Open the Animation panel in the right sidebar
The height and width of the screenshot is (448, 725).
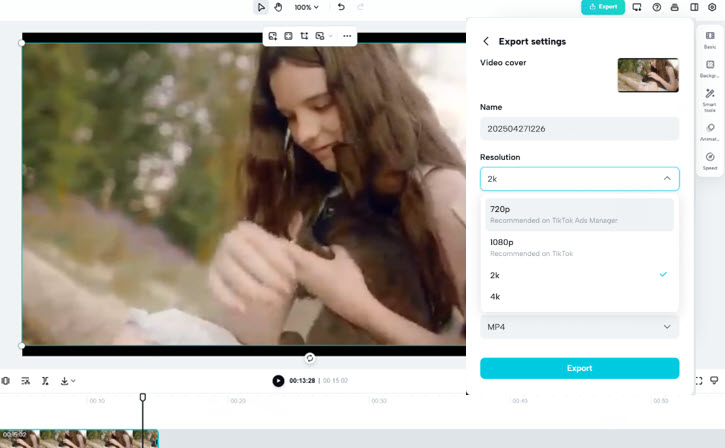tap(710, 132)
